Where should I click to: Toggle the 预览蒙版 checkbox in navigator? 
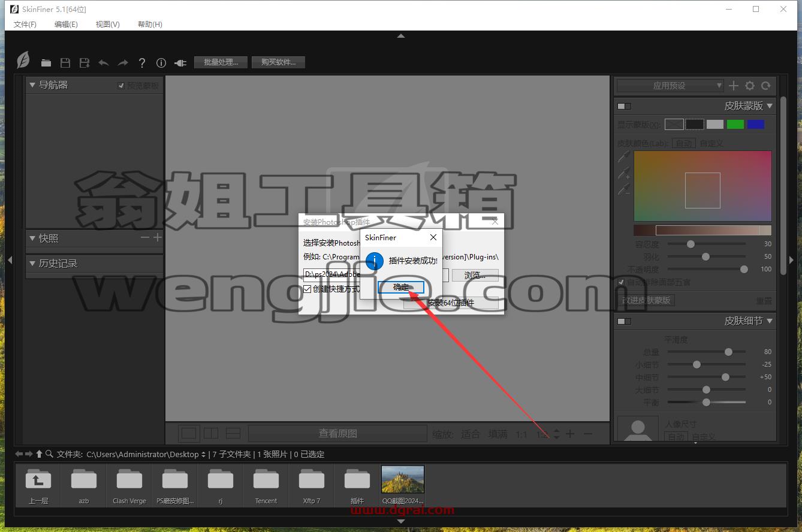point(121,86)
